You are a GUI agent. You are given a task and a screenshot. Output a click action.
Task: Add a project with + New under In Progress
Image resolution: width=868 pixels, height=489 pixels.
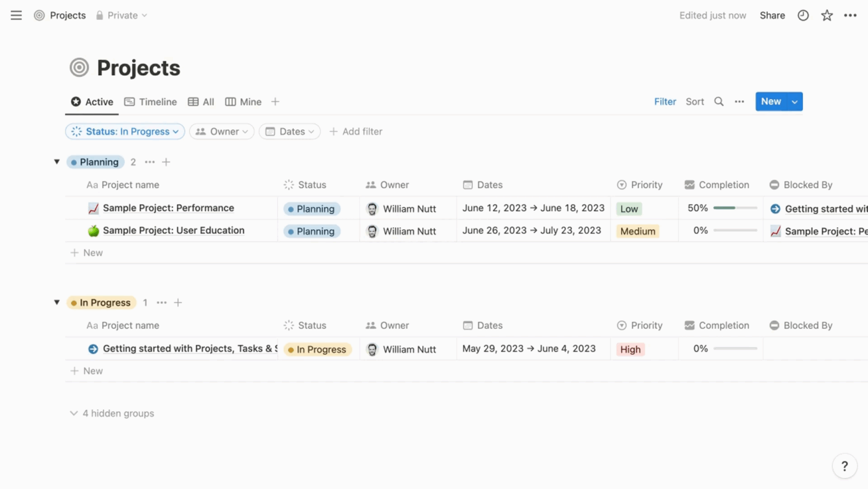click(86, 370)
